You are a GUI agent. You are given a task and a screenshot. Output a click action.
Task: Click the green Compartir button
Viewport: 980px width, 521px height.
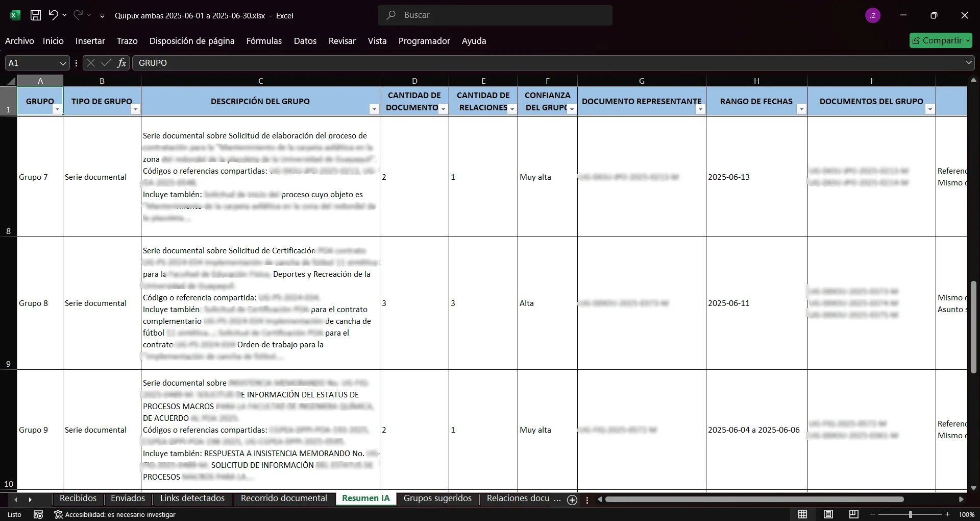click(x=941, y=40)
